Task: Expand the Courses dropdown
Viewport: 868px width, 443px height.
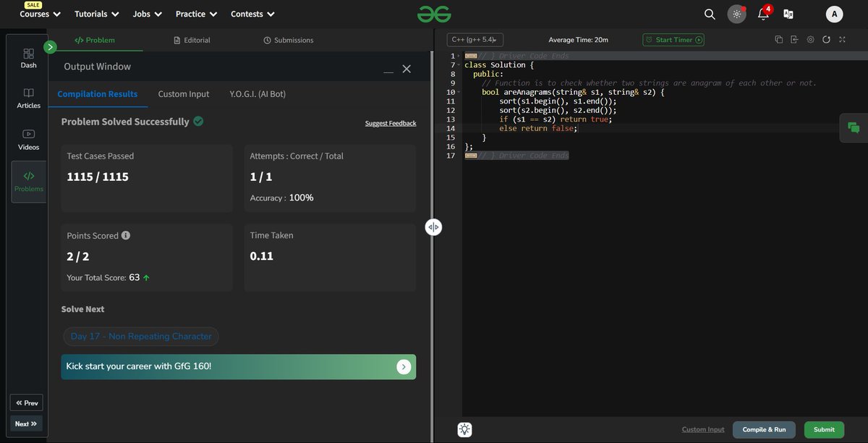Action: point(40,14)
